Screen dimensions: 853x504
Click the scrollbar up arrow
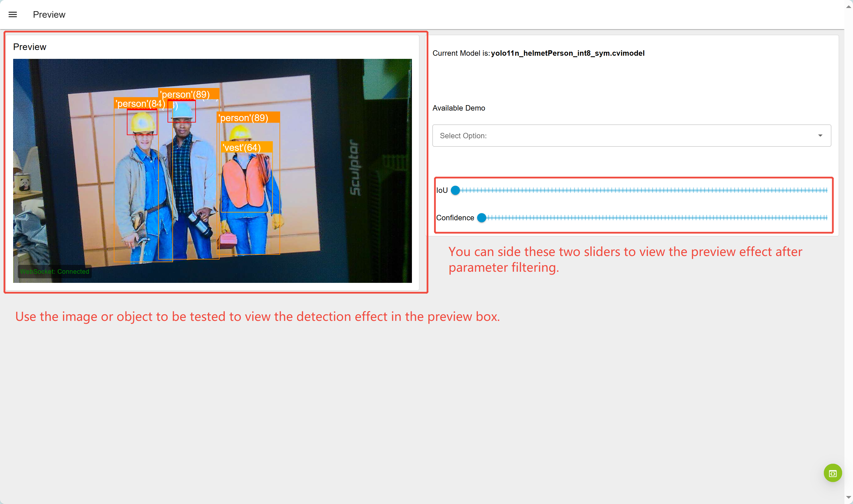[x=848, y=7]
